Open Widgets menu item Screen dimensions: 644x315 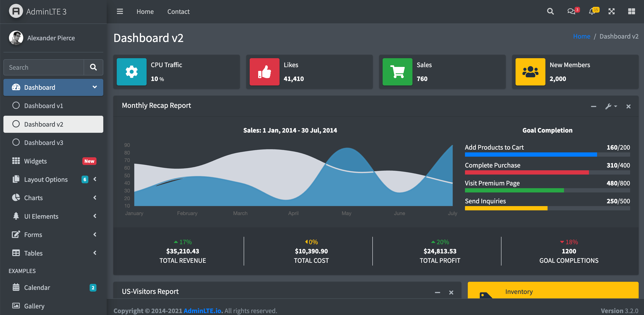53,161
